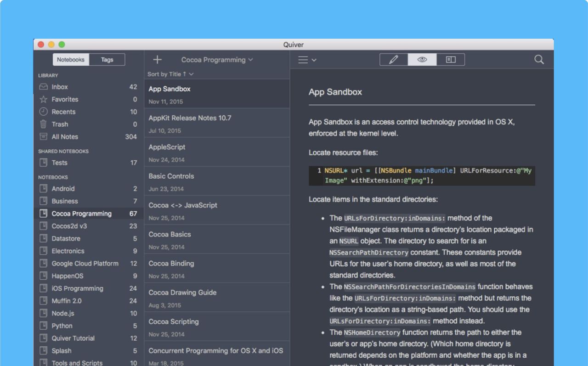Select the Notebooks tab

pos(71,60)
